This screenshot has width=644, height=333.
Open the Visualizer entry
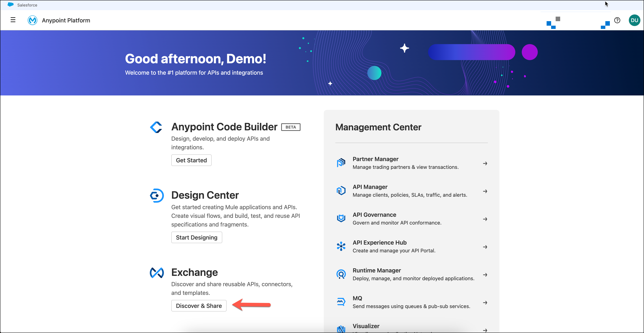click(x=366, y=326)
